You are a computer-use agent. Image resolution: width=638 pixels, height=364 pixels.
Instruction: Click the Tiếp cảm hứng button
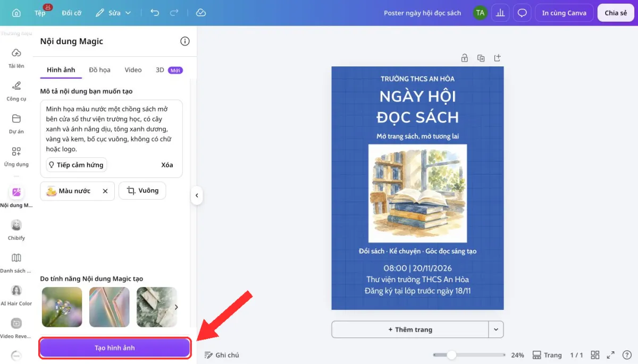pos(76,165)
